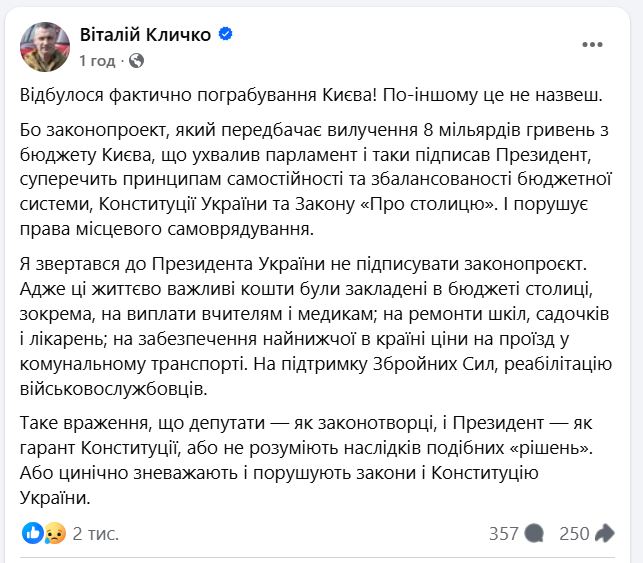Open the 357 comments count
The height and width of the screenshot is (563, 643).
[503, 533]
